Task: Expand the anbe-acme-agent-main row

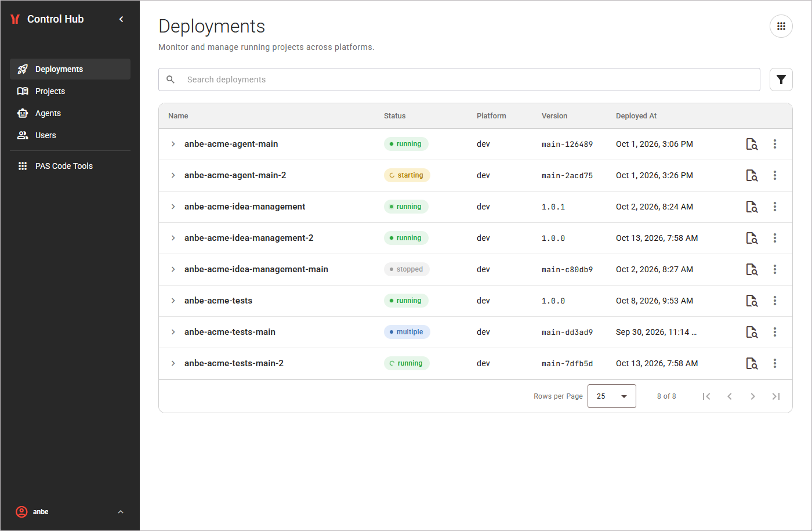Action: [173, 144]
